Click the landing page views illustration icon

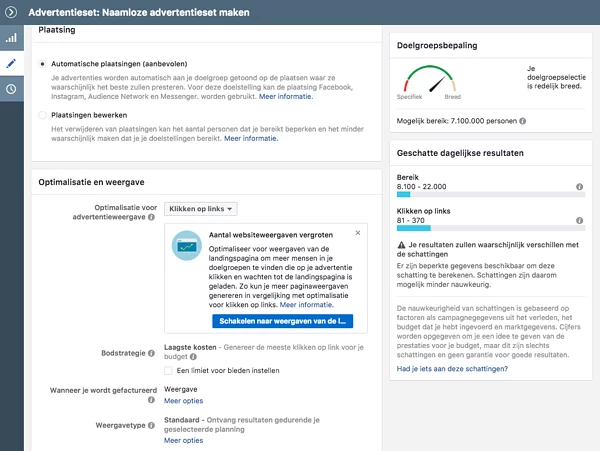tap(187, 246)
